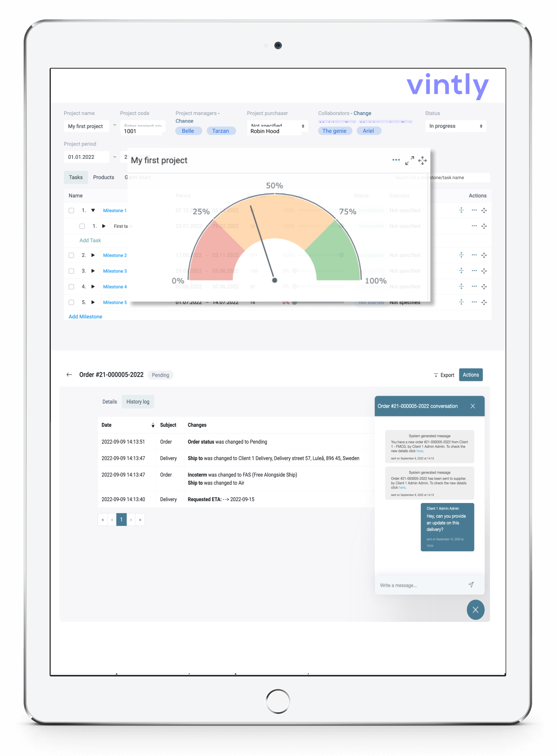Focus the Project code field showing 1001
556x756 pixels.
pyautogui.click(x=143, y=128)
